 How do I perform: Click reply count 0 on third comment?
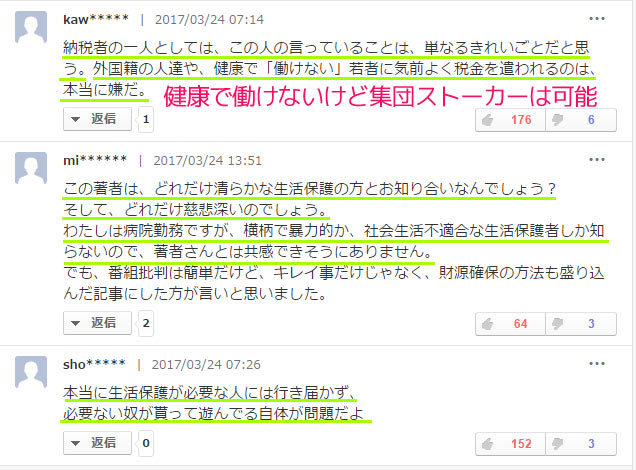[146, 443]
